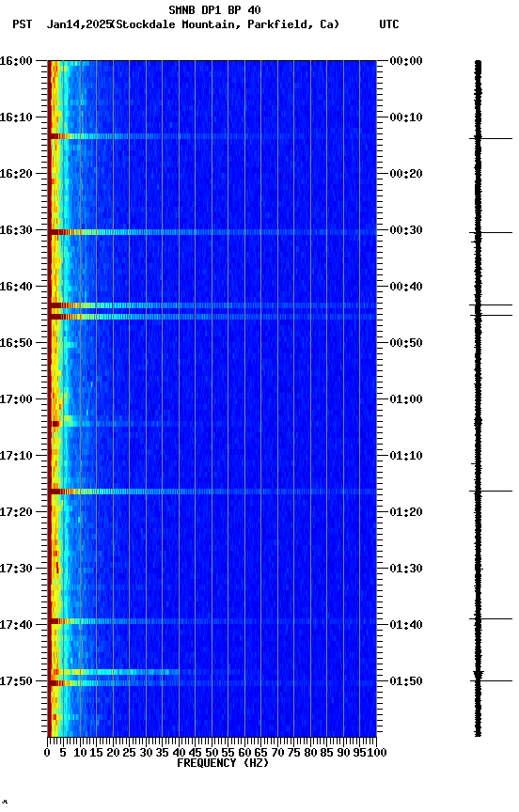Click the 50 Hz frequency tick label
This screenshot has width=519, height=812.
(x=212, y=753)
